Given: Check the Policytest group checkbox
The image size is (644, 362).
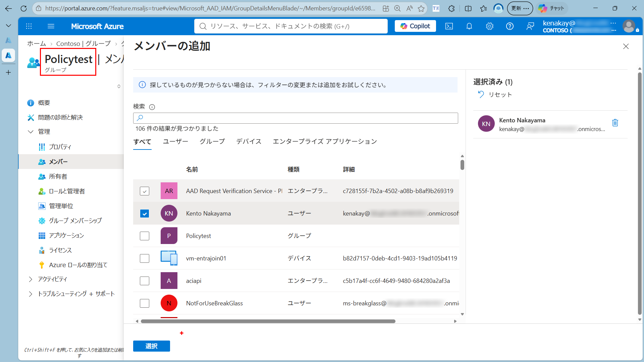Looking at the screenshot, I should click(145, 236).
